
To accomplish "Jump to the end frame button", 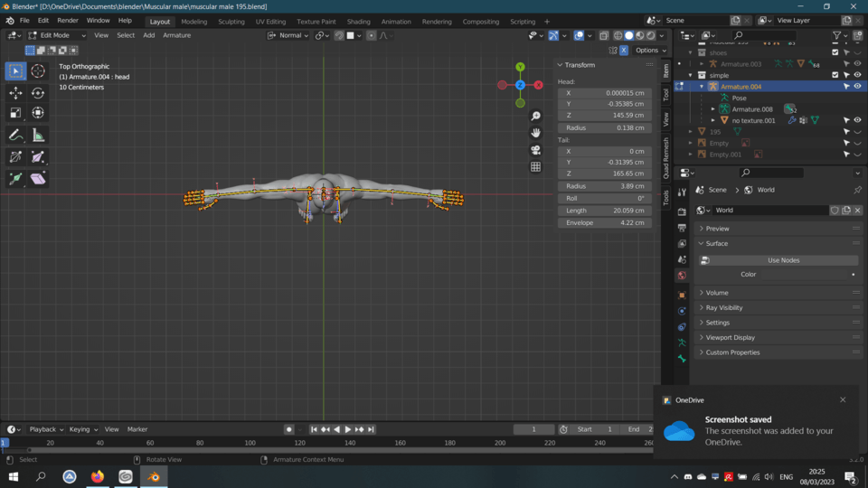I will (371, 429).
